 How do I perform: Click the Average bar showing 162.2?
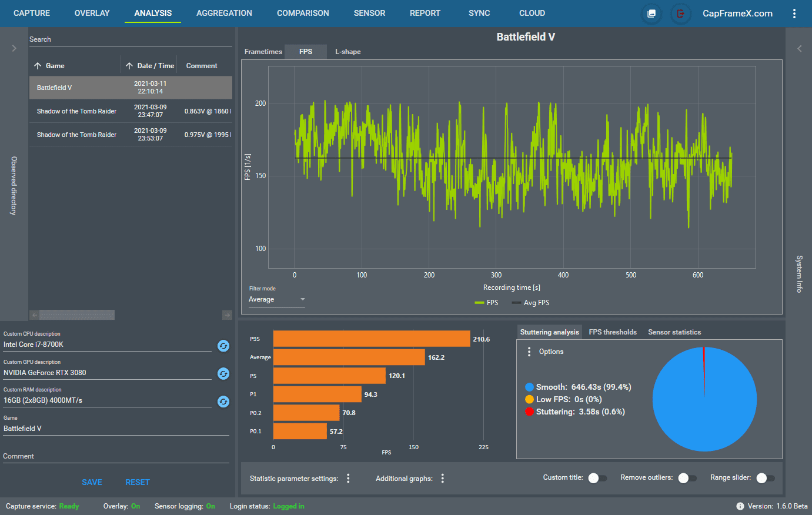click(349, 357)
